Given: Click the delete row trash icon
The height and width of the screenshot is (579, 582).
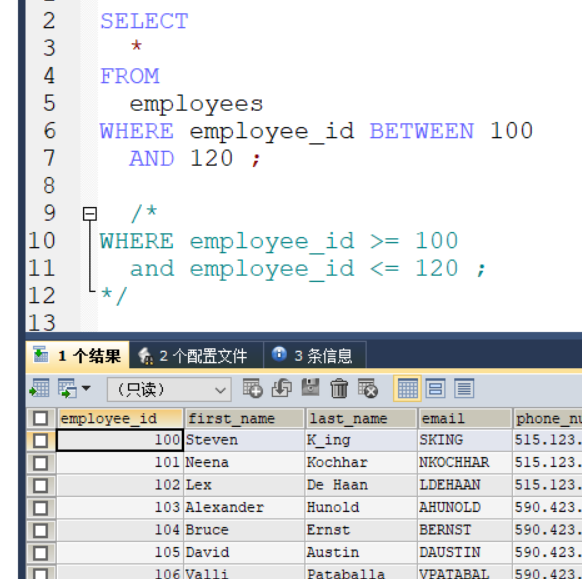Looking at the screenshot, I should [339, 389].
